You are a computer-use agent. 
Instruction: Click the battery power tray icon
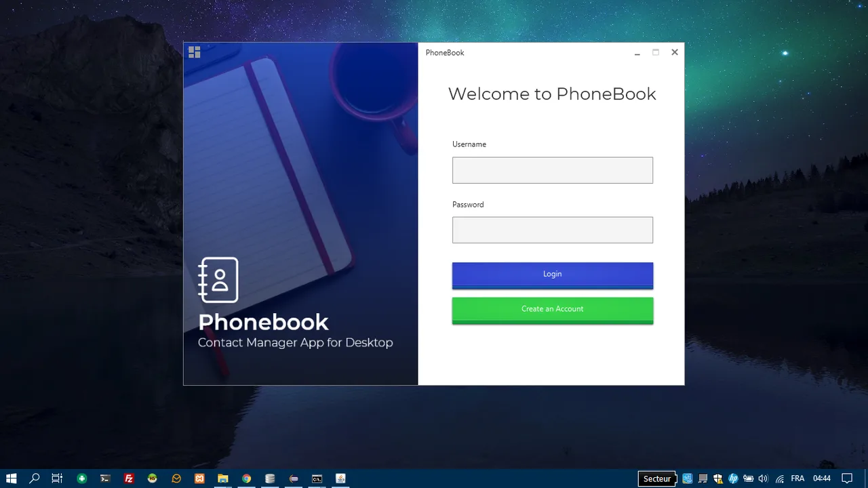coord(748,479)
